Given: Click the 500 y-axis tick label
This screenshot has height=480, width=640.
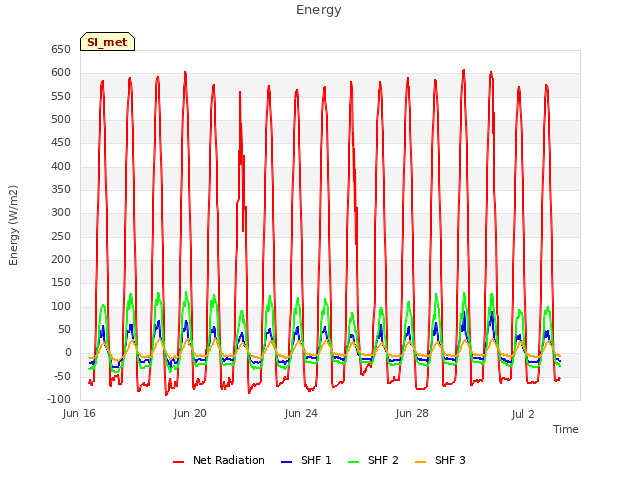Looking at the screenshot, I should pyautogui.click(x=61, y=120).
